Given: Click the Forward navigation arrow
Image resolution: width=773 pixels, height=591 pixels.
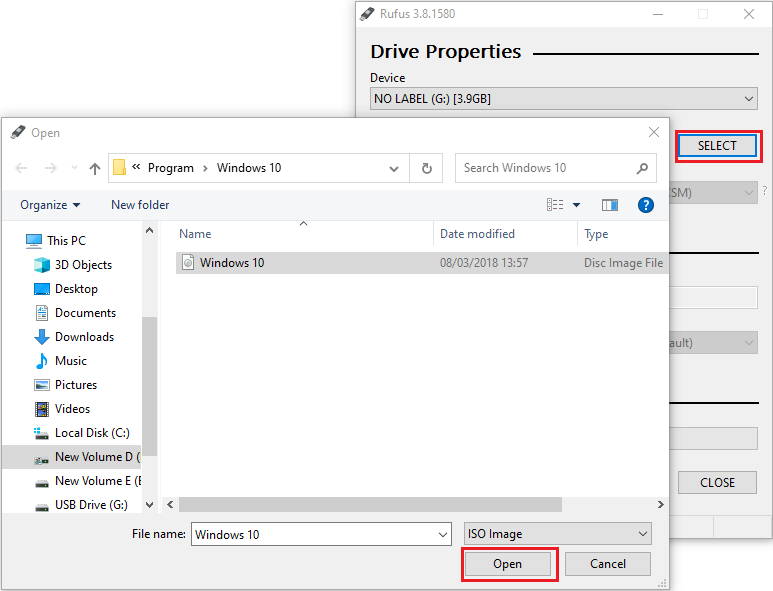Looking at the screenshot, I should tap(50, 168).
